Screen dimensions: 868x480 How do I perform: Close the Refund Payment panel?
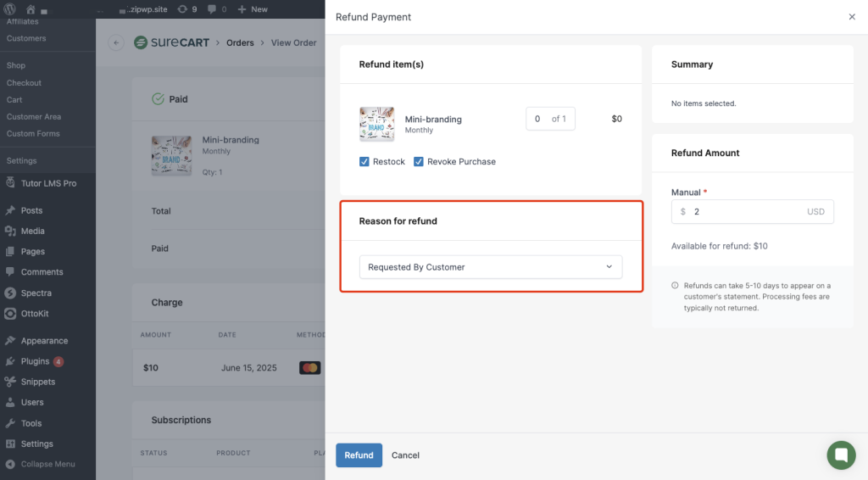pos(852,17)
